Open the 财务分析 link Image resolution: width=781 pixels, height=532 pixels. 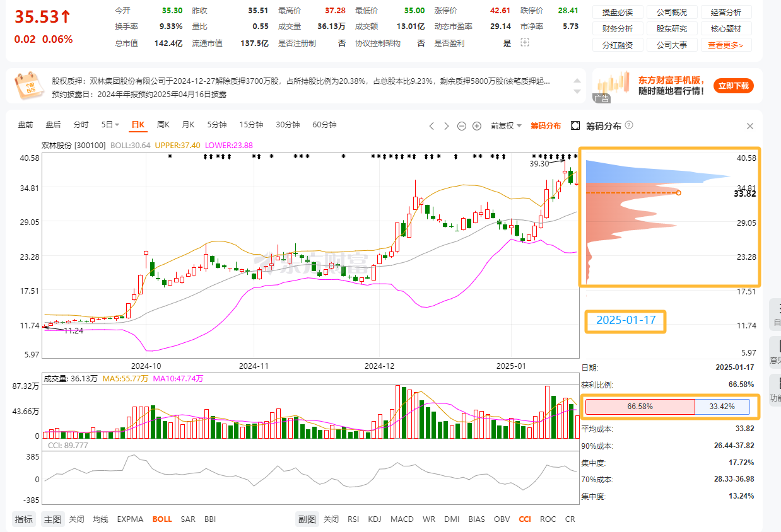point(618,29)
